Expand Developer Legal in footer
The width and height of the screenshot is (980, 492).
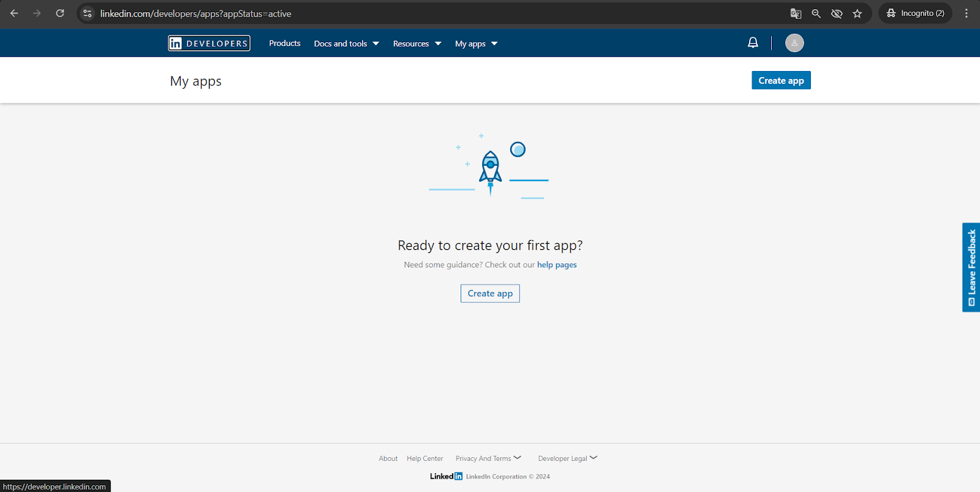[x=568, y=458]
